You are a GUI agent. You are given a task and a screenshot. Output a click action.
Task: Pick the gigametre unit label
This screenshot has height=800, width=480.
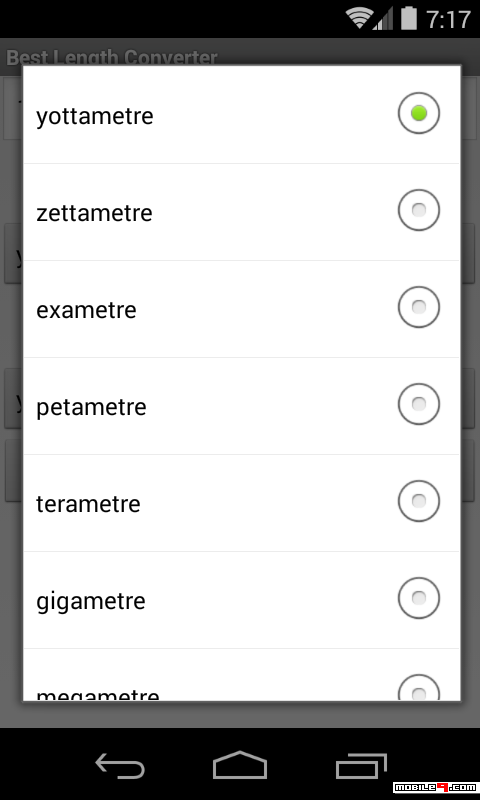tap(91, 602)
